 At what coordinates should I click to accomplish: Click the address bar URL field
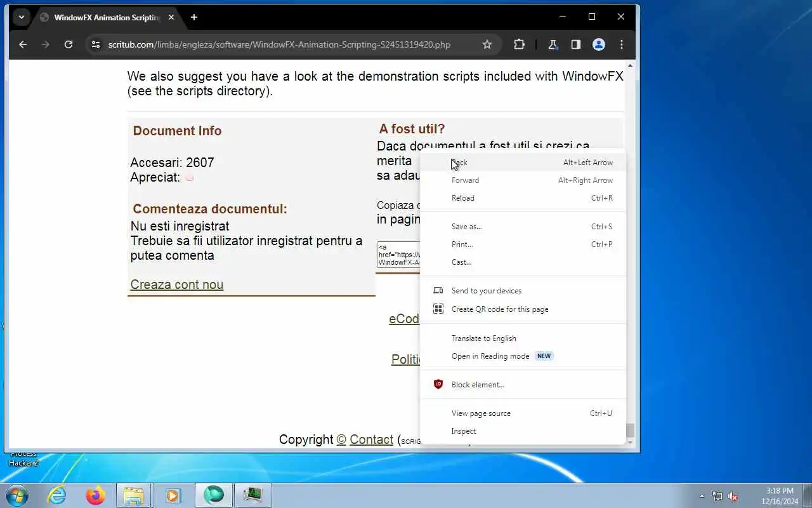pyautogui.click(x=279, y=44)
